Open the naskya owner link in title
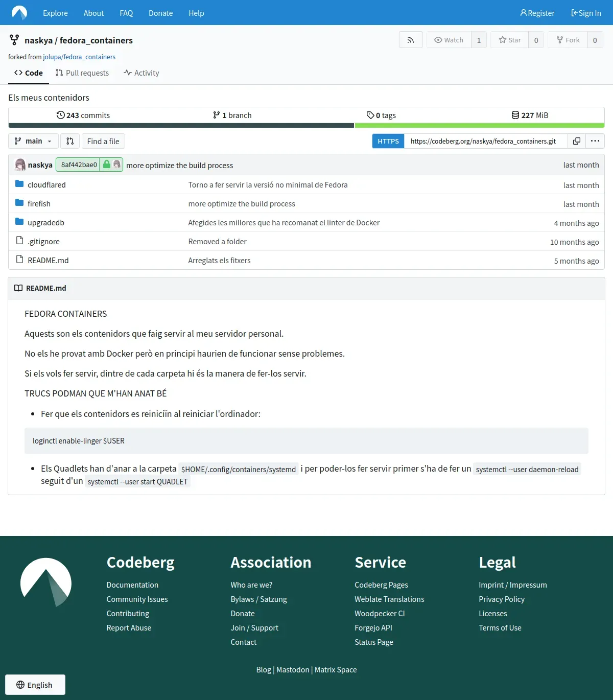Image resolution: width=613 pixels, height=700 pixels. (x=38, y=40)
